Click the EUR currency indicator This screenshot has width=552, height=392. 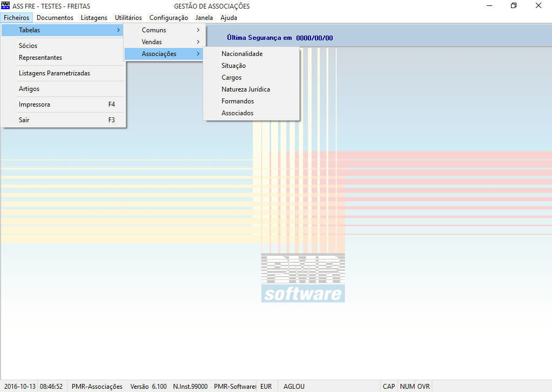pyautogui.click(x=266, y=387)
